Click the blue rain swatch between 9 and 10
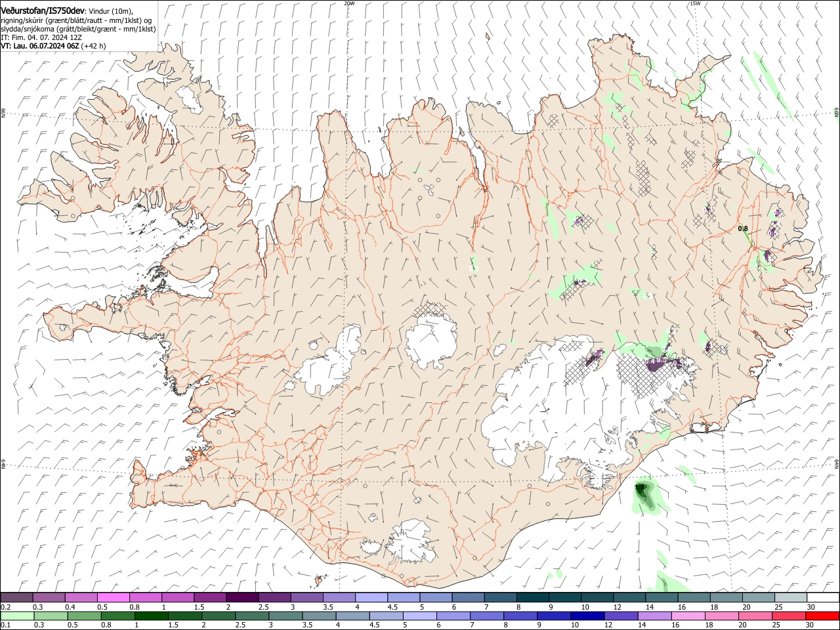This screenshot has height=630, width=840. [553, 616]
